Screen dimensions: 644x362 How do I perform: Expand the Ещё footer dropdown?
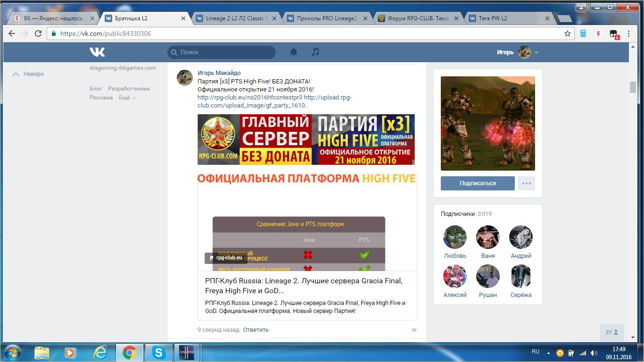coord(127,98)
